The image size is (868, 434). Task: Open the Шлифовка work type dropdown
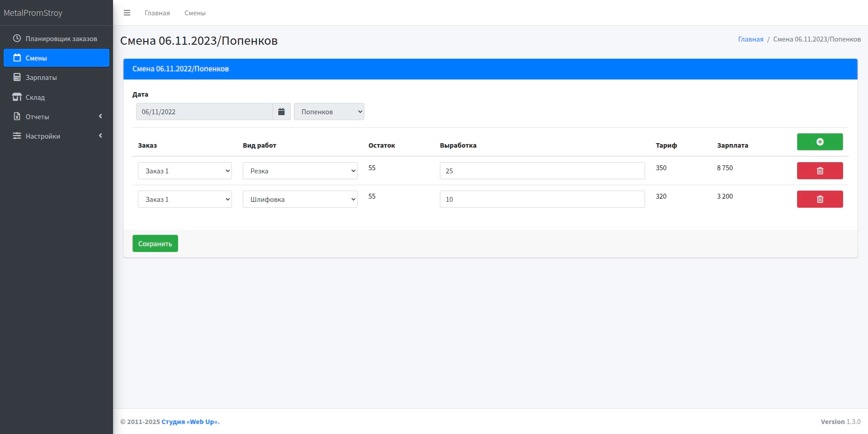[300, 199]
